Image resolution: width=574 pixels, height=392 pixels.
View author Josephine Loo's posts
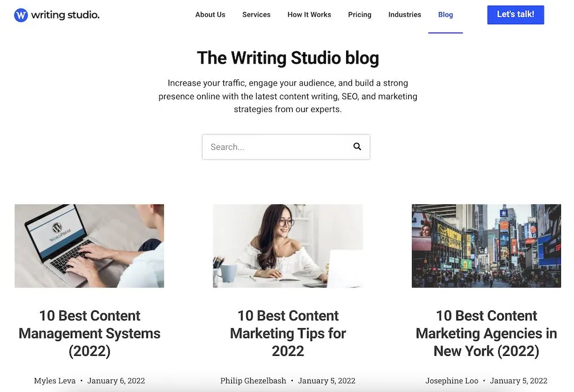452,381
